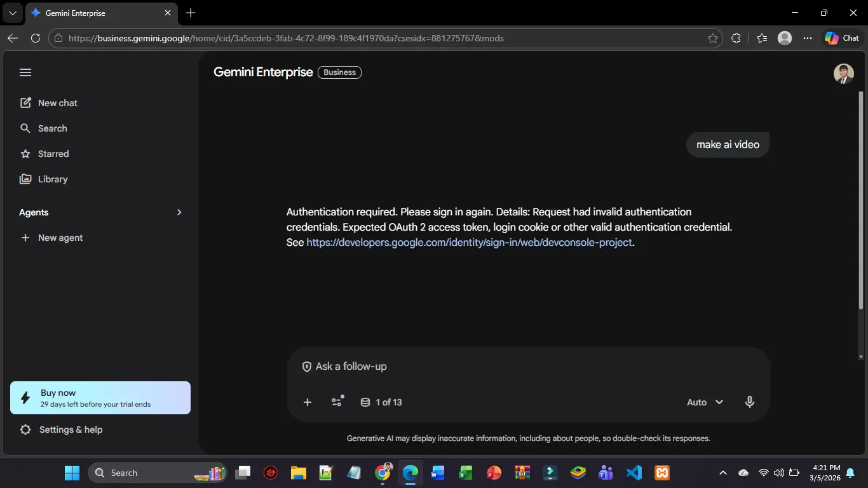The image size is (868, 488).
Task: Create a New agent
Action: (x=51, y=238)
